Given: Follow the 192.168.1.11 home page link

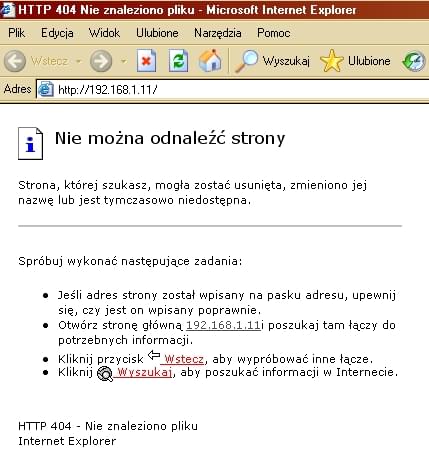Looking at the screenshot, I should [223, 325].
